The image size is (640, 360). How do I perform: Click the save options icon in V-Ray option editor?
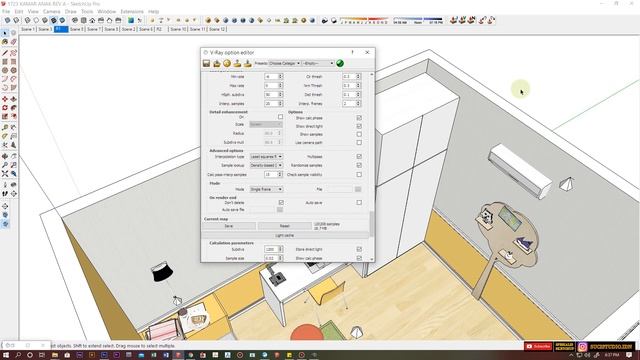point(207,63)
